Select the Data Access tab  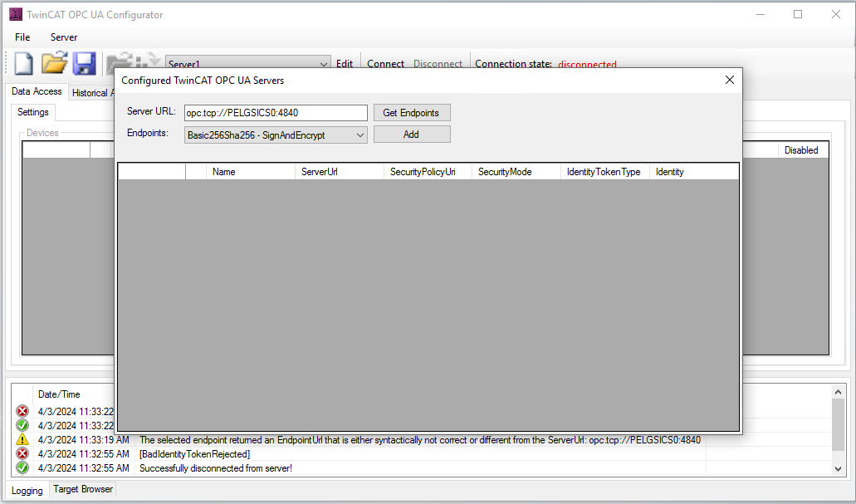click(x=37, y=92)
